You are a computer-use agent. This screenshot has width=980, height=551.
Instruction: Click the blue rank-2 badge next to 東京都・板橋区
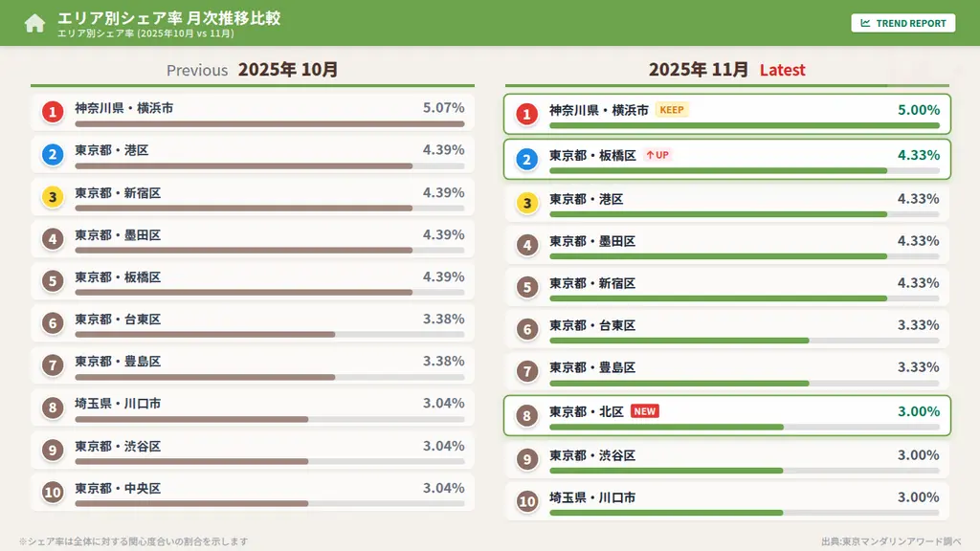pos(526,159)
